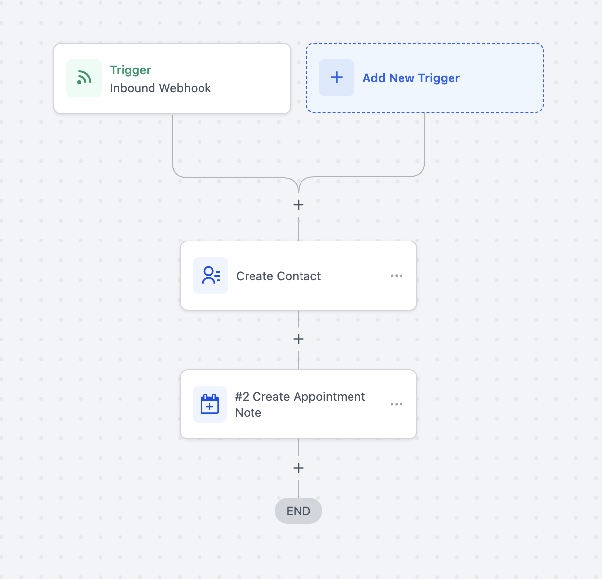Add a step after Create Contact
The width and height of the screenshot is (602, 579).
298,339
